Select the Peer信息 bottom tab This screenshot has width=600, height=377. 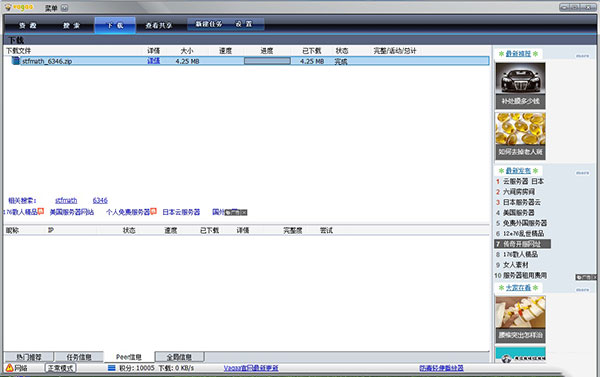tap(129, 357)
